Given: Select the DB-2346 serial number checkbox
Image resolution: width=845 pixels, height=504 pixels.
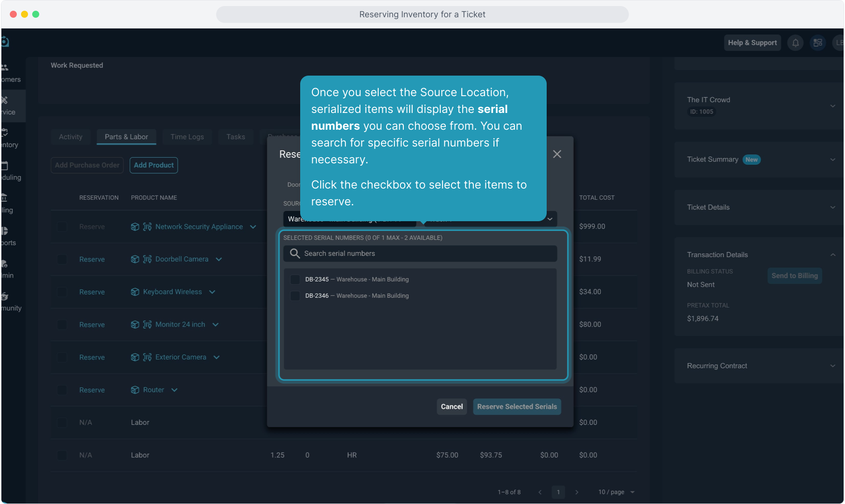Looking at the screenshot, I should pos(295,296).
